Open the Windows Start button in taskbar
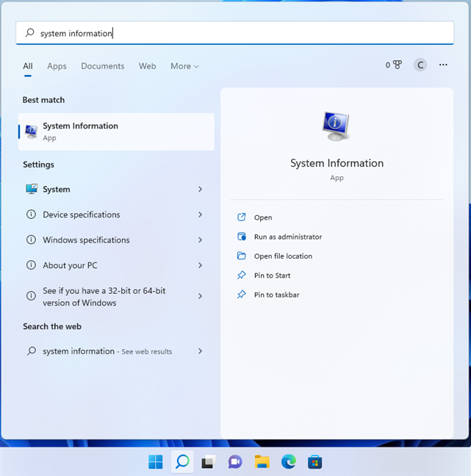Viewport: 471px width, 476px height. click(x=156, y=462)
